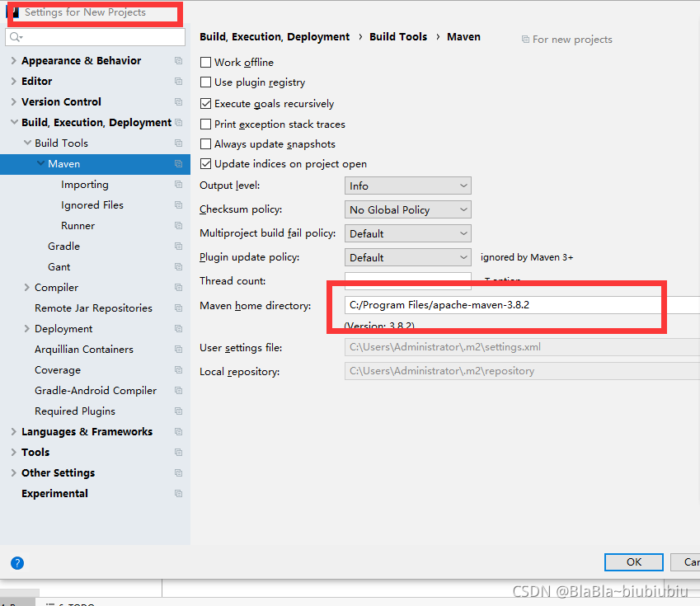Enable Print exception stack traces
The image size is (700, 606).
tap(206, 124)
